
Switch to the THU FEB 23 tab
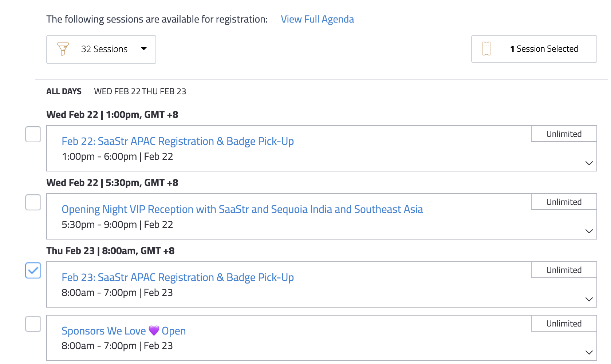click(164, 91)
